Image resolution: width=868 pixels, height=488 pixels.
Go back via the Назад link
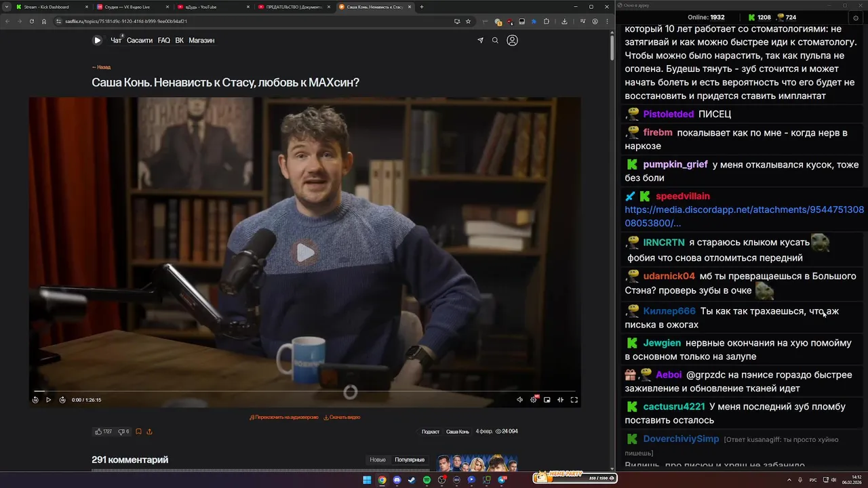point(101,67)
